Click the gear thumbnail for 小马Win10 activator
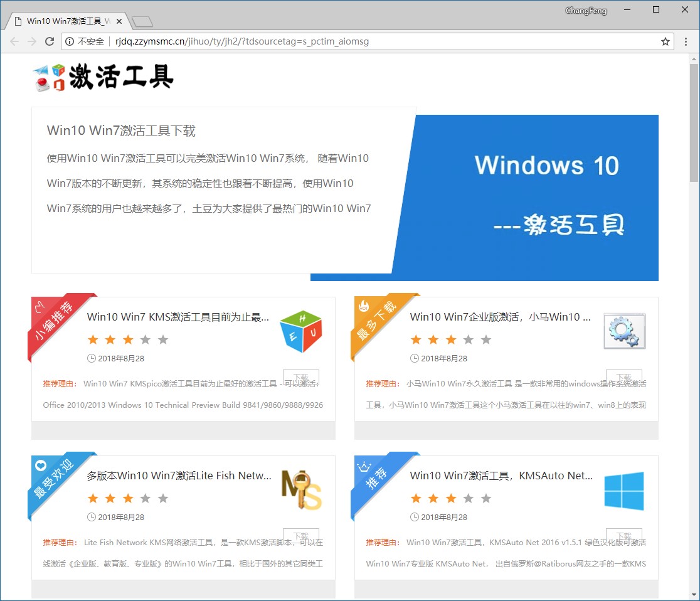 [624, 331]
